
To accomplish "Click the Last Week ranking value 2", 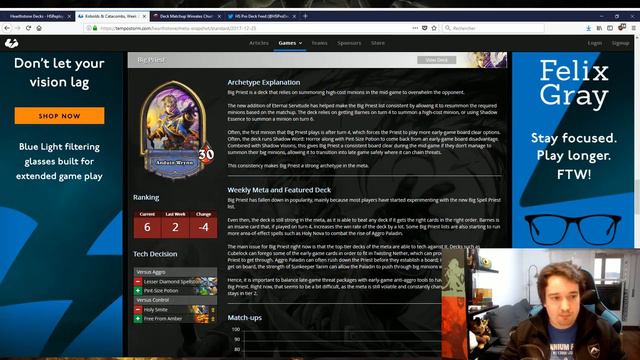I will [x=176, y=227].
